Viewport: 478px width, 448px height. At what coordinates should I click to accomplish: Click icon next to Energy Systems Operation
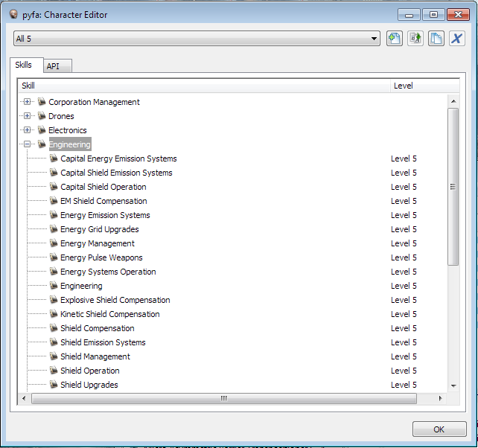coord(54,271)
